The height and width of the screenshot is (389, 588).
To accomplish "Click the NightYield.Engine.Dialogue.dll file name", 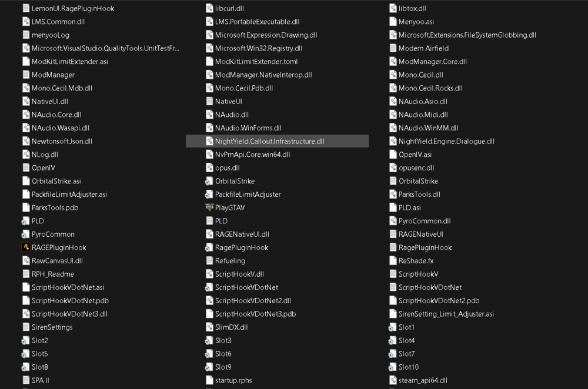I will coord(446,141).
